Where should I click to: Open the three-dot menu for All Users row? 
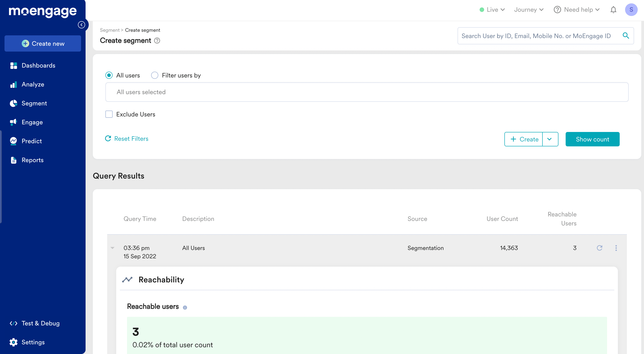pyautogui.click(x=616, y=248)
